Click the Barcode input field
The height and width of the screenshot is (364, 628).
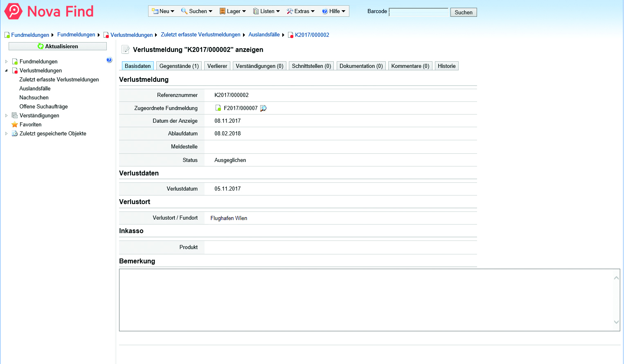click(x=419, y=12)
